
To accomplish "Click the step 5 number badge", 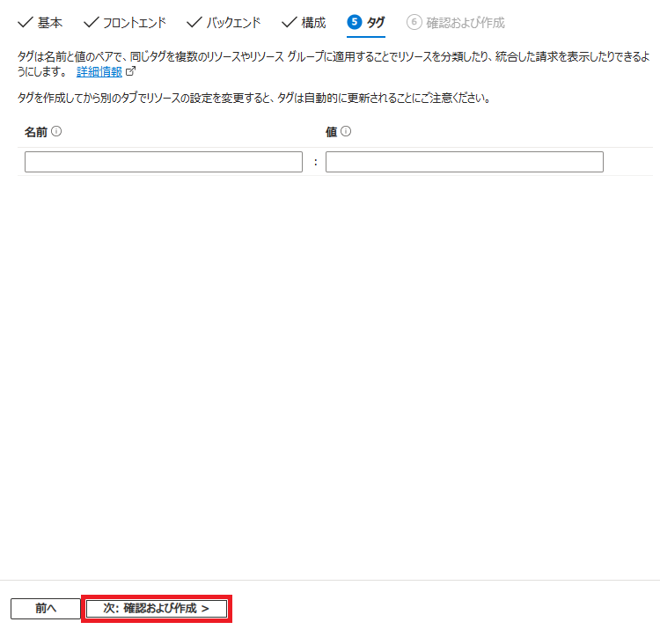I will [x=355, y=22].
